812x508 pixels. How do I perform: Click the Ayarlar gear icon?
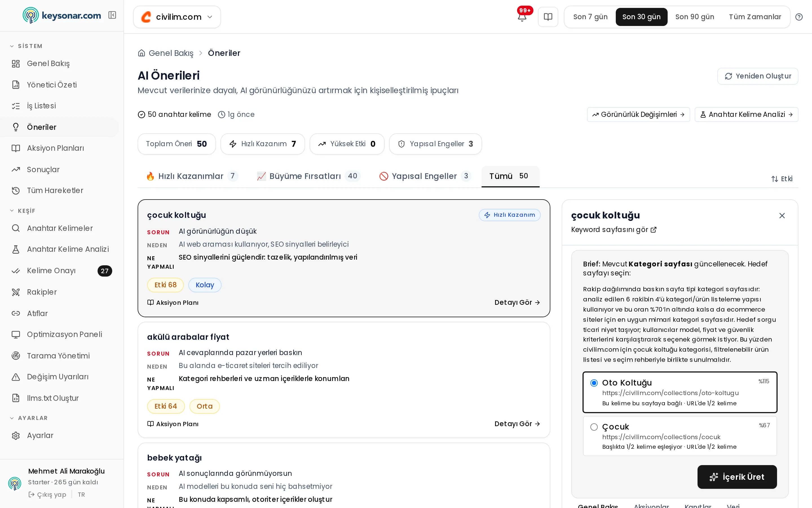16,435
